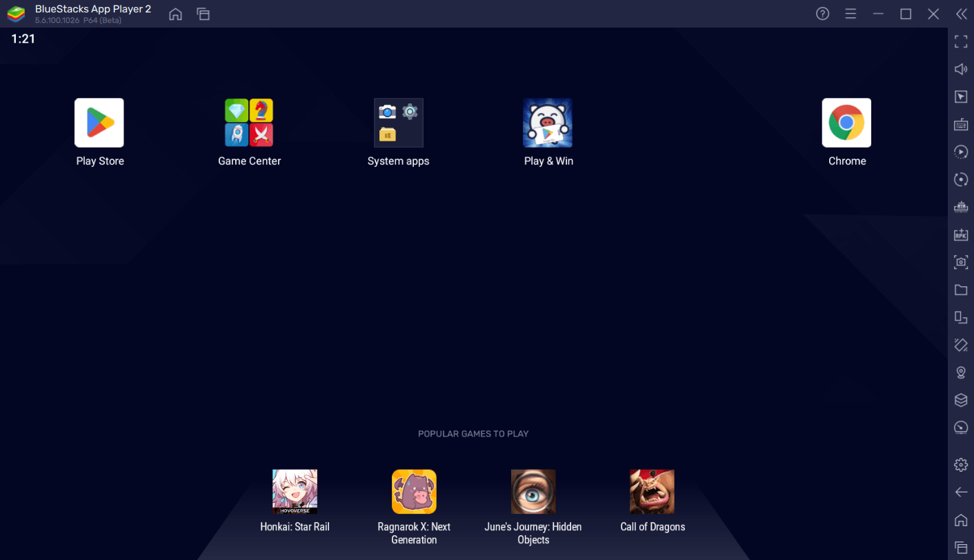This screenshot has width=974, height=560.
Task: Open Honkai: Star Rail game tile
Action: [295, 492]
